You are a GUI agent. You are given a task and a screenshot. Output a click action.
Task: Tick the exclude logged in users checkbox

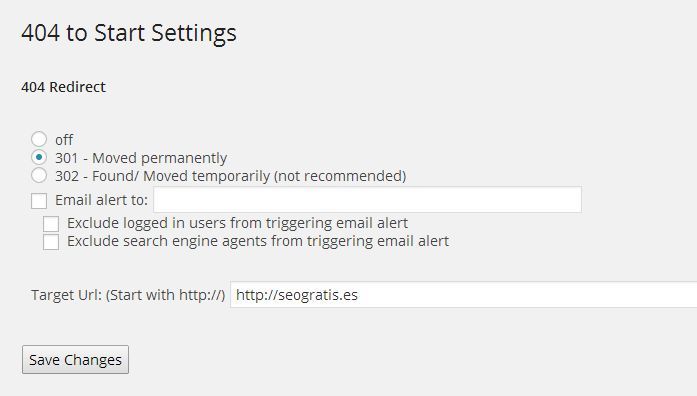point(51,224)
